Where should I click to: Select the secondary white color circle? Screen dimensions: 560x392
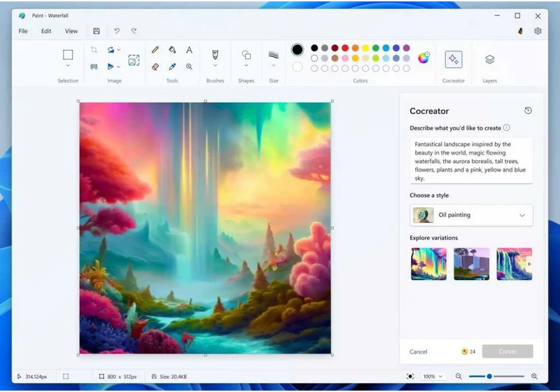point(297,66)
